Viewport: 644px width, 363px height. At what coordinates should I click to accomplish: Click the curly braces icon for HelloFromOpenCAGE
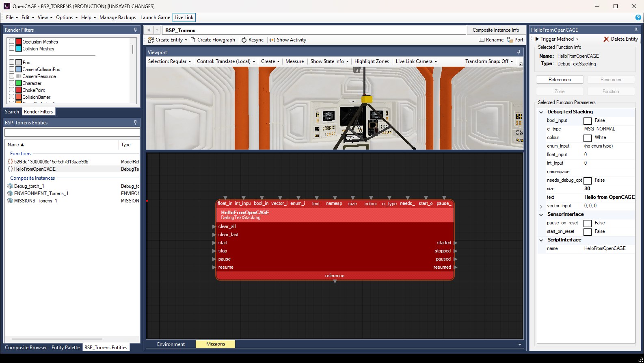(x=10, y=169)
